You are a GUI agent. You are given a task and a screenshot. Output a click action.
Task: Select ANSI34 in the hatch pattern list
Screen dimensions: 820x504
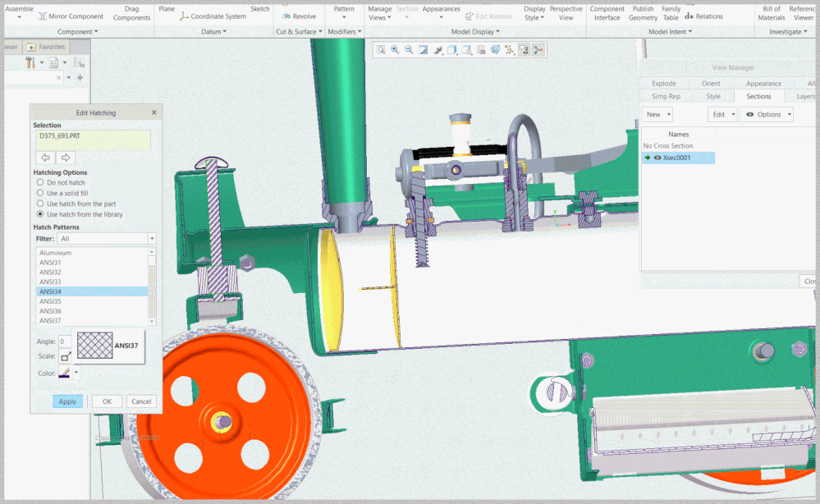92,291
